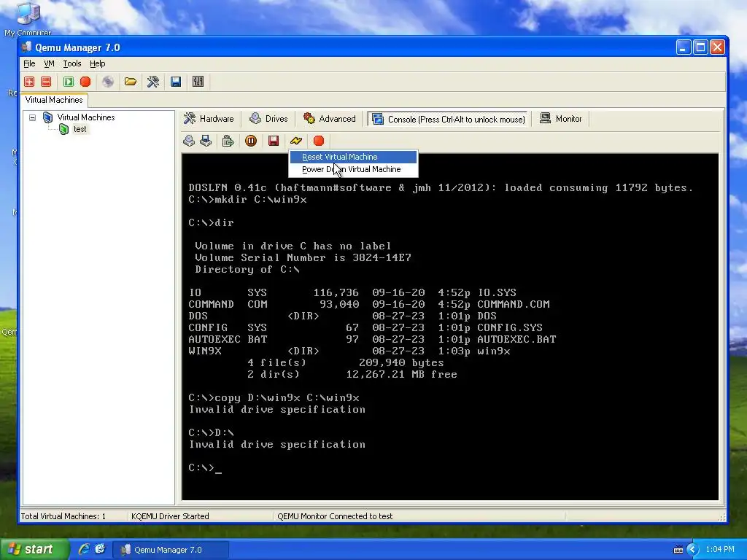
Task: Select the Console tab
Action: point(449,119)
